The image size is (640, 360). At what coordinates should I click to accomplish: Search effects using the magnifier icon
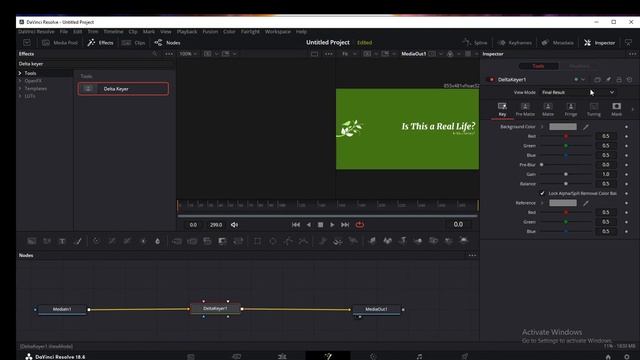154,54
